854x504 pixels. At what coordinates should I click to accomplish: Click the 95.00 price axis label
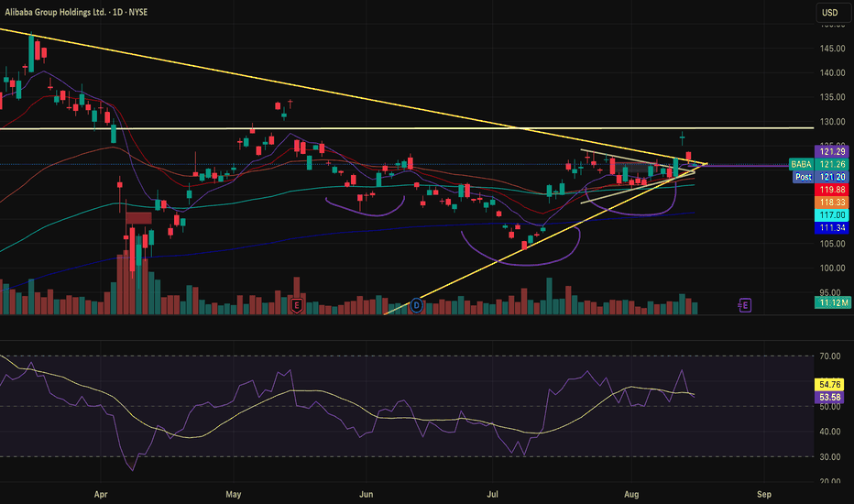[x=832, y=292]
